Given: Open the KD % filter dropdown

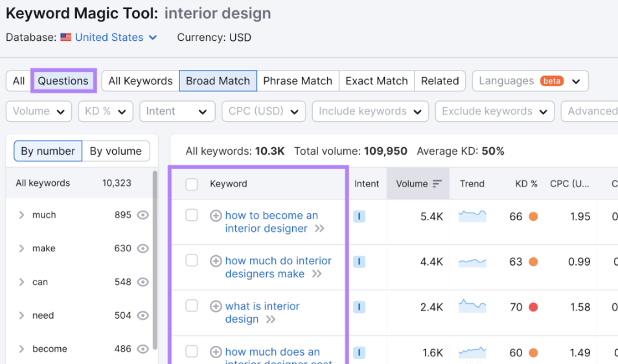Looking at the screenshot, I should (106, 111).
